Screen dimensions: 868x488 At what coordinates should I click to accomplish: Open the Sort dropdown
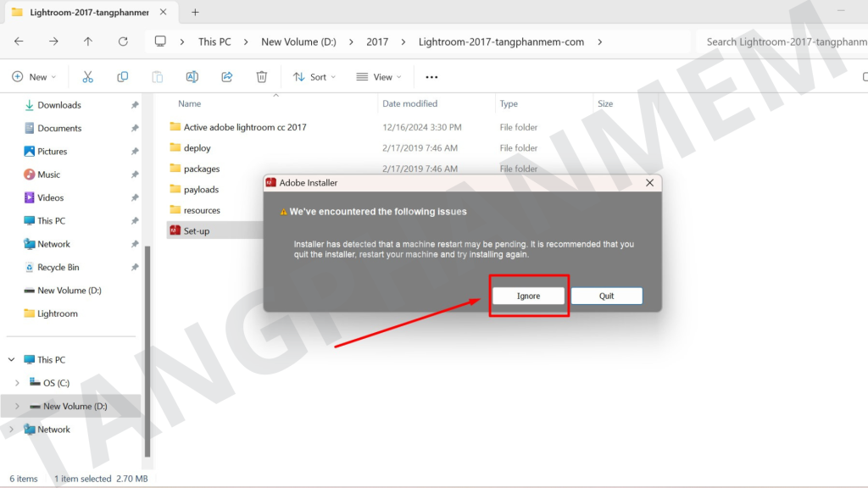314,77
